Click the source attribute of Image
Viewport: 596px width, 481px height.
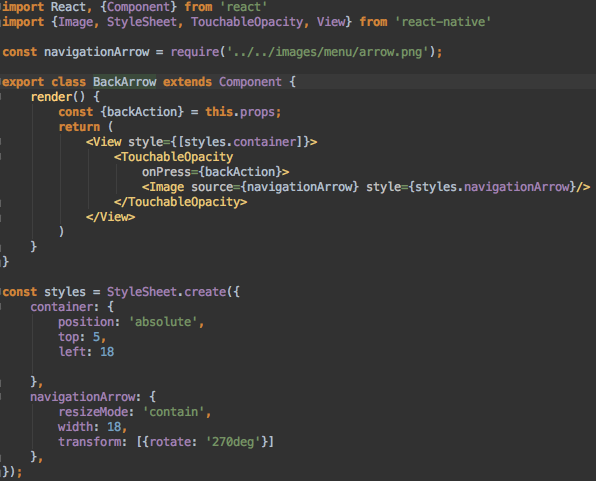(212, 187)
